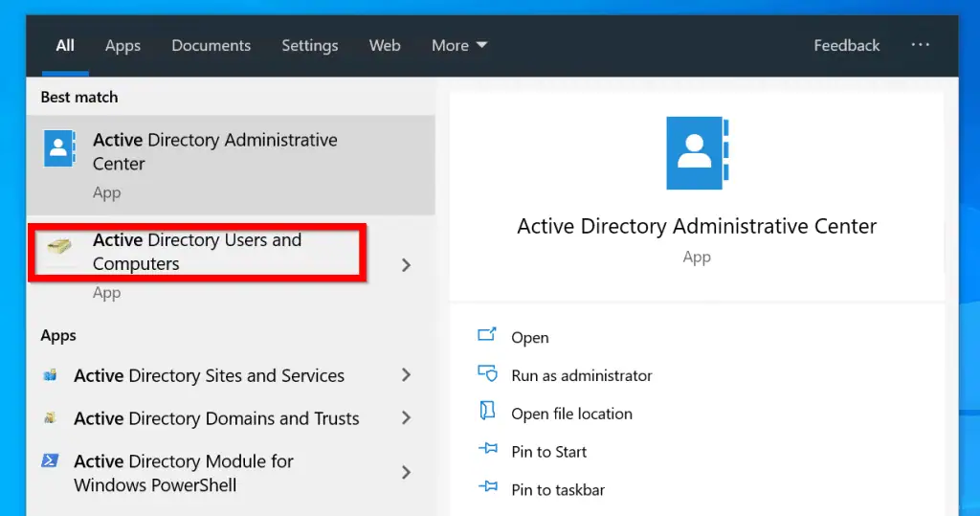Expand Domains and Trusts chevron

point(406,417)
